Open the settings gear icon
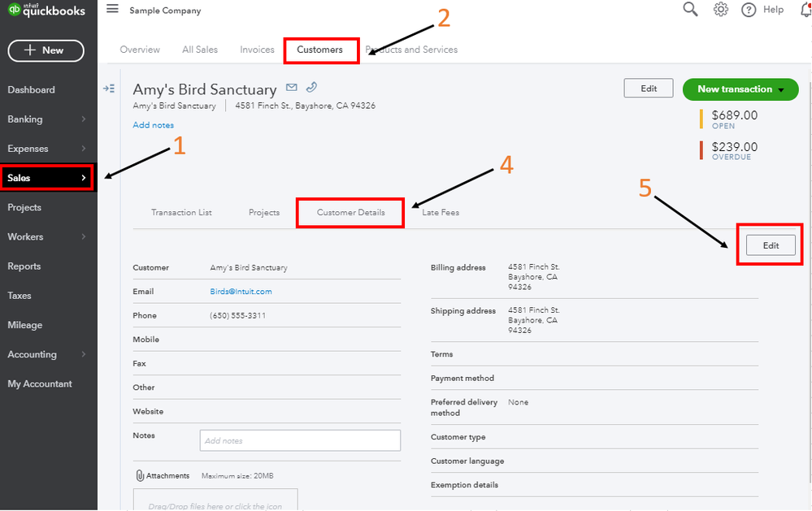The image size is (812, 511). (x=720, y=9)
